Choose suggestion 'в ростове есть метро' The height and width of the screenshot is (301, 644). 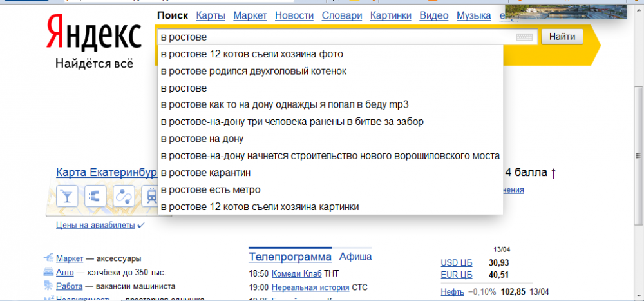[211, 189]
